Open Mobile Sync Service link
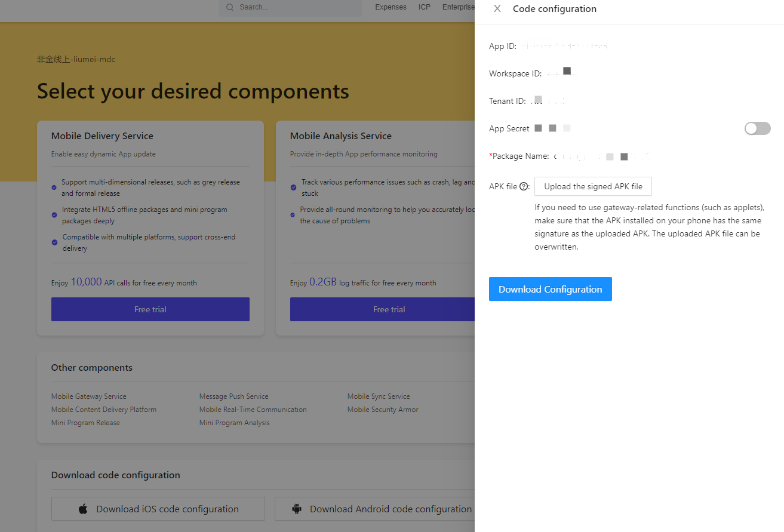This screenshot has width=784, height=532. coord(379,396)
